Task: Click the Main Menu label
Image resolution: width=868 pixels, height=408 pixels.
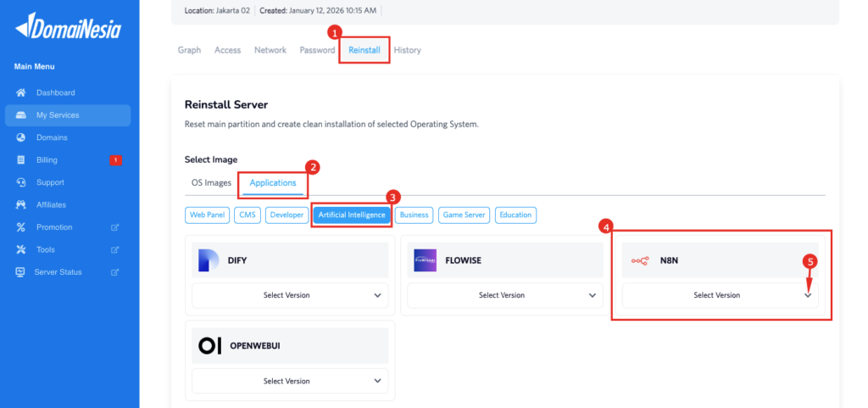Action: (34, 66)
